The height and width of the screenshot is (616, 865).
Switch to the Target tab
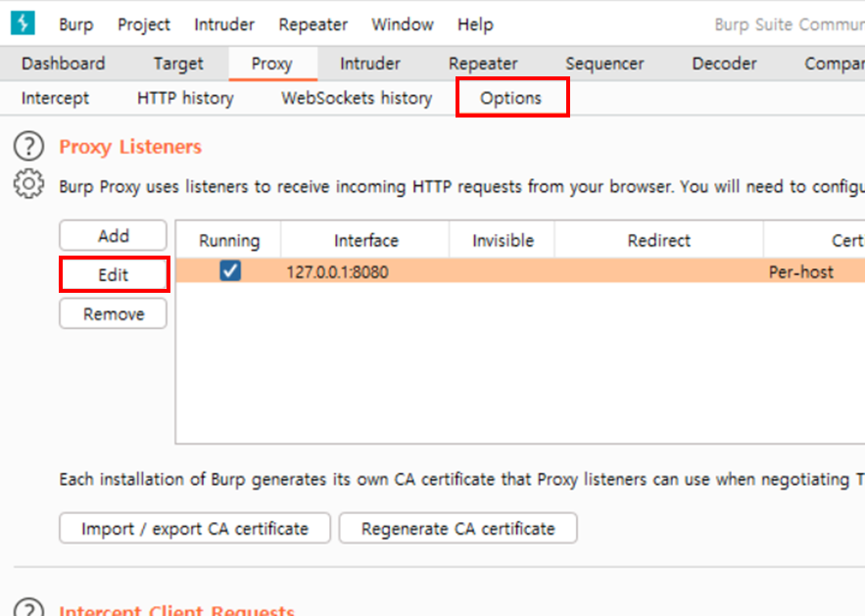(178, 64)
